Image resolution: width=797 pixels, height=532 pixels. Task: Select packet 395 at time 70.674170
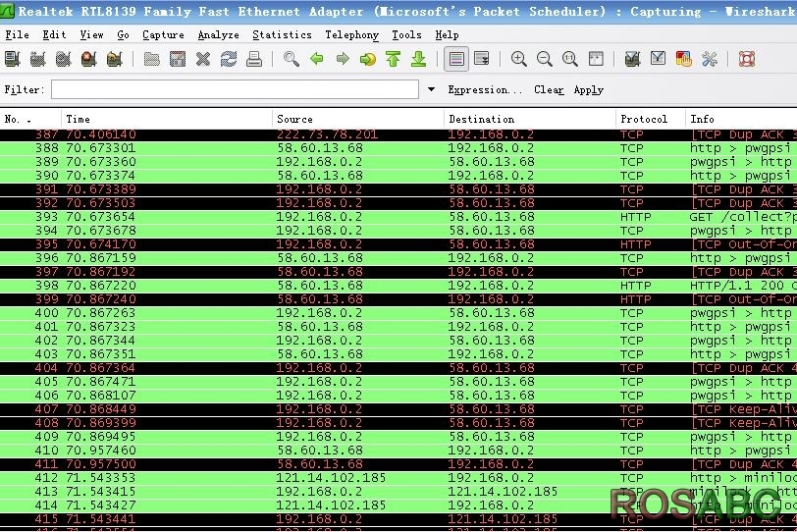(398, 243)
